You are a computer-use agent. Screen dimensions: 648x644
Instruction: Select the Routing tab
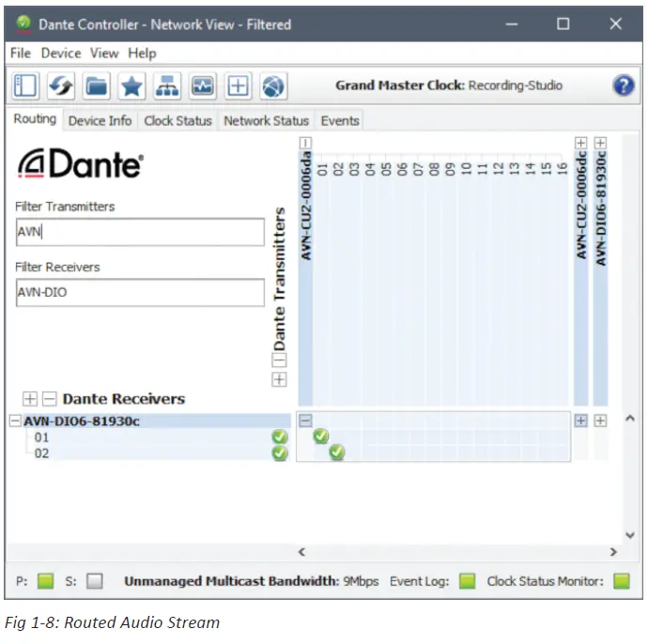pyautogui.click(x=35, y=119)
